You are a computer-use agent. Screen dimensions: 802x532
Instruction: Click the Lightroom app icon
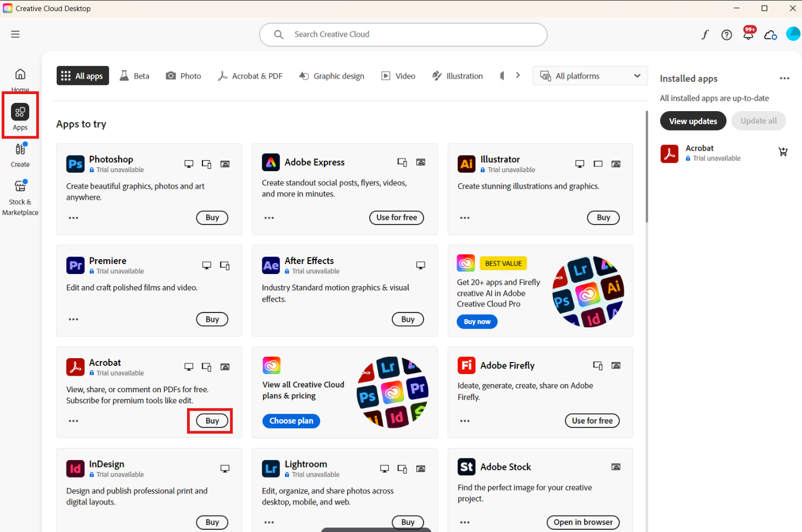271,469
